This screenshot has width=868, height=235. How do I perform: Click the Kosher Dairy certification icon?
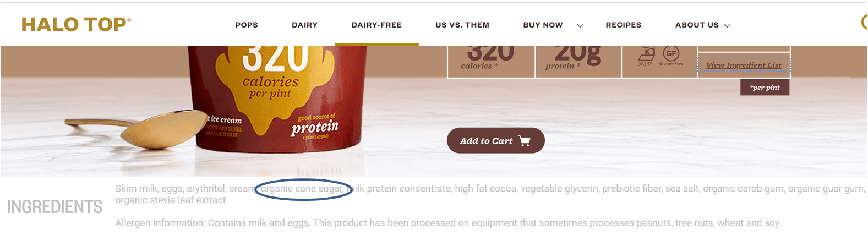646,56
